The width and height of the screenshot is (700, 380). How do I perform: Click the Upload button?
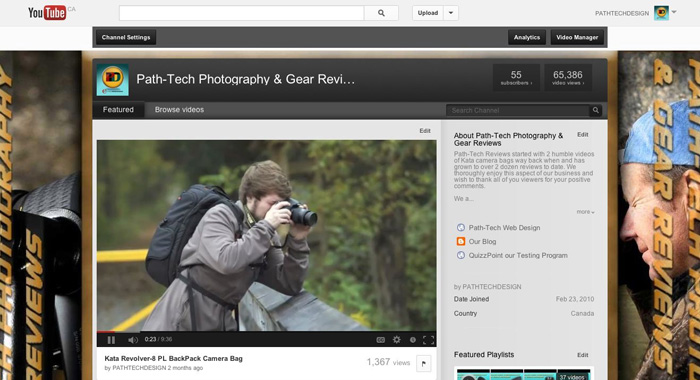[428, 13]
